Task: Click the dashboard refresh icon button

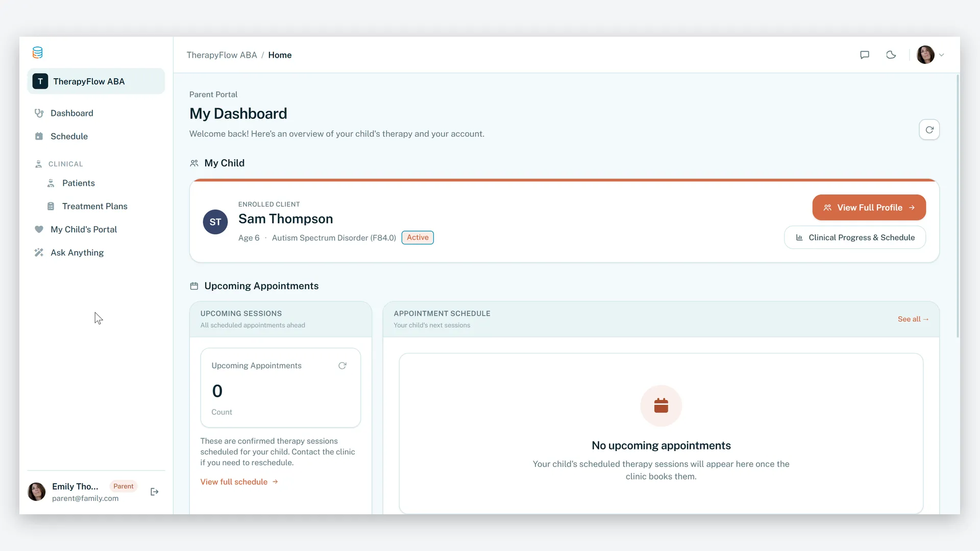Action: pos(929,130)
